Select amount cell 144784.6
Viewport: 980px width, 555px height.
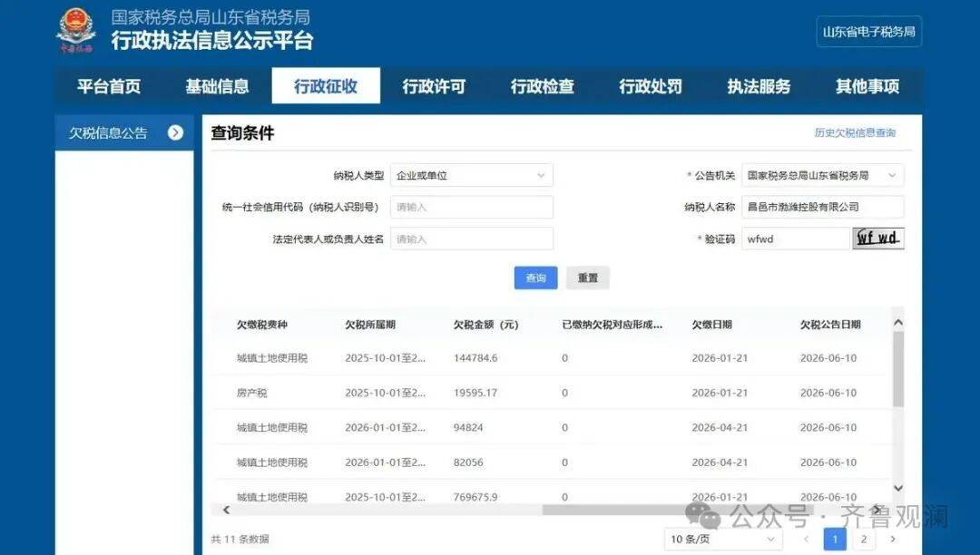pyautogui.click(x=475, y=358)
